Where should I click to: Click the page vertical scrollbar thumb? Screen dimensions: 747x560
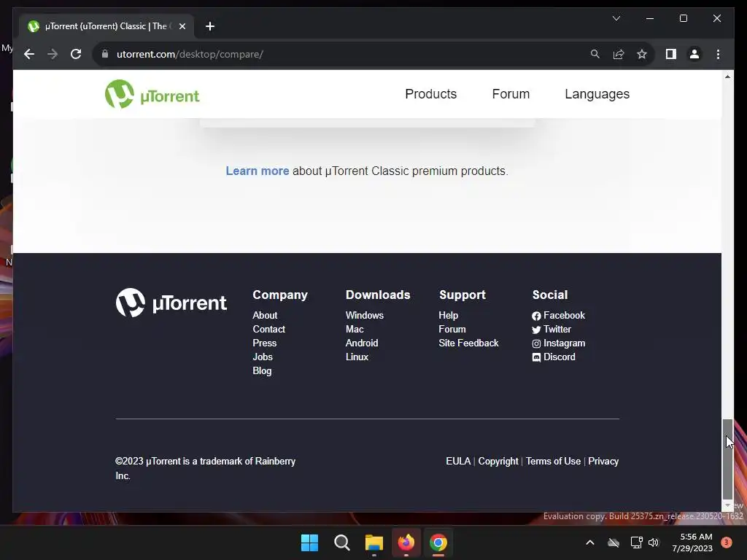[727, 458]
